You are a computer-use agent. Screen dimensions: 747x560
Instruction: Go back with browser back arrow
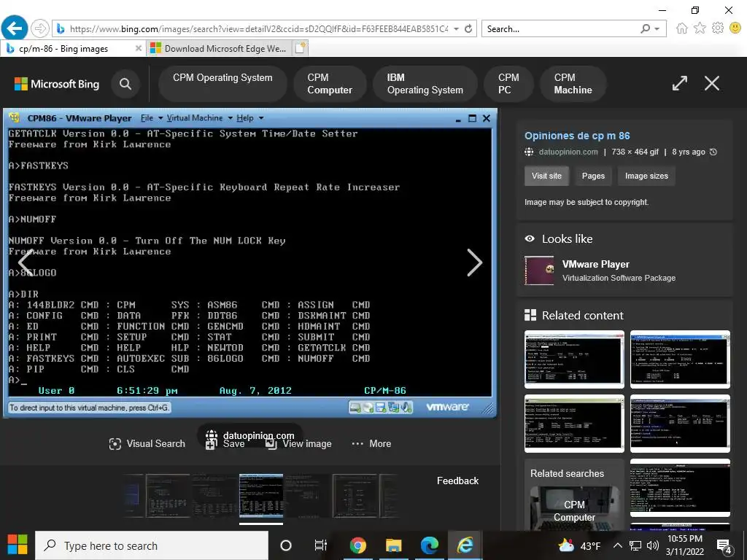[x=15, y=28]
